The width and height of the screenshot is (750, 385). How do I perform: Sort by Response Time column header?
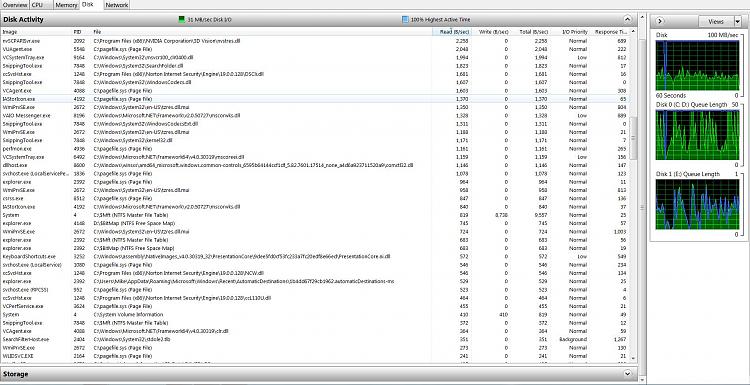[610, 32]
